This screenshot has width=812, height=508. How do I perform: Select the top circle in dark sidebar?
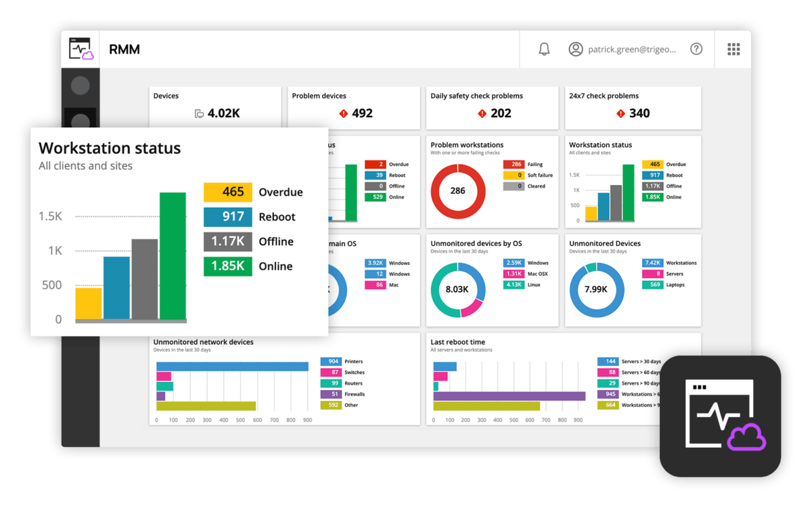pyautogui.click(x=81, y=85)
